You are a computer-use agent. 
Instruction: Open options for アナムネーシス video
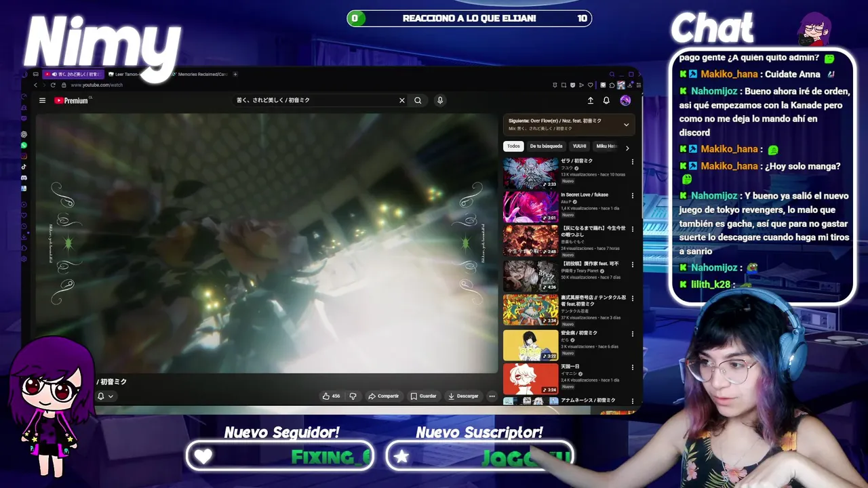(x=633, y=401)
